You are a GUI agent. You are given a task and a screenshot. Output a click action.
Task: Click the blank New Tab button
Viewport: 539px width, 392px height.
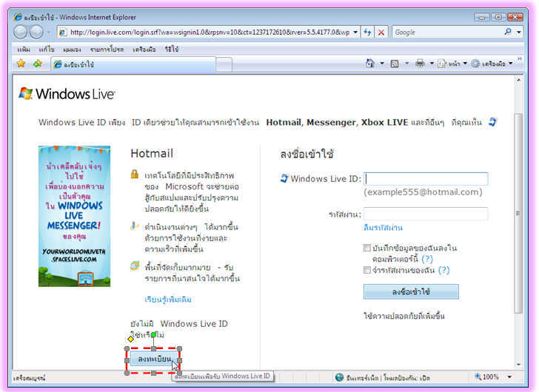[x=224, y=64]
